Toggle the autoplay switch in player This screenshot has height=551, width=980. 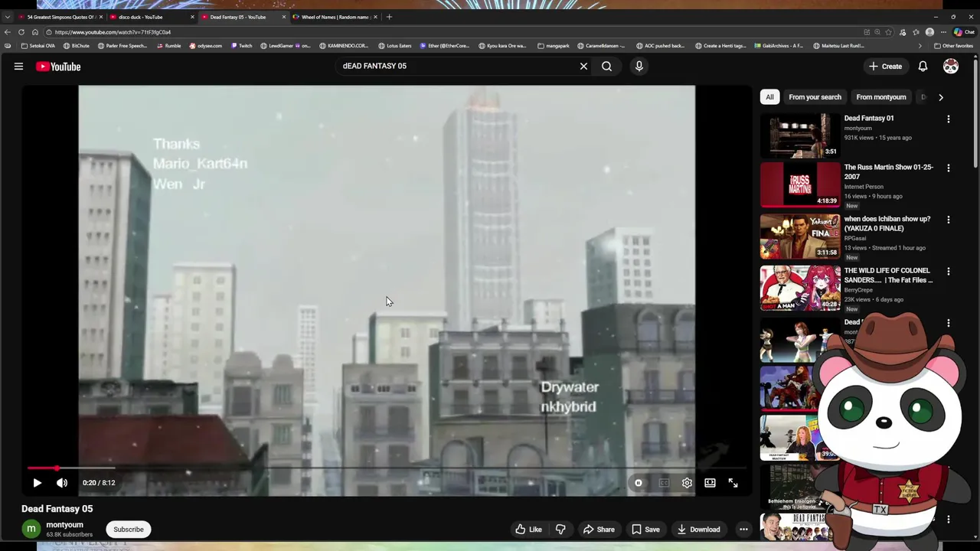(639, 483)
